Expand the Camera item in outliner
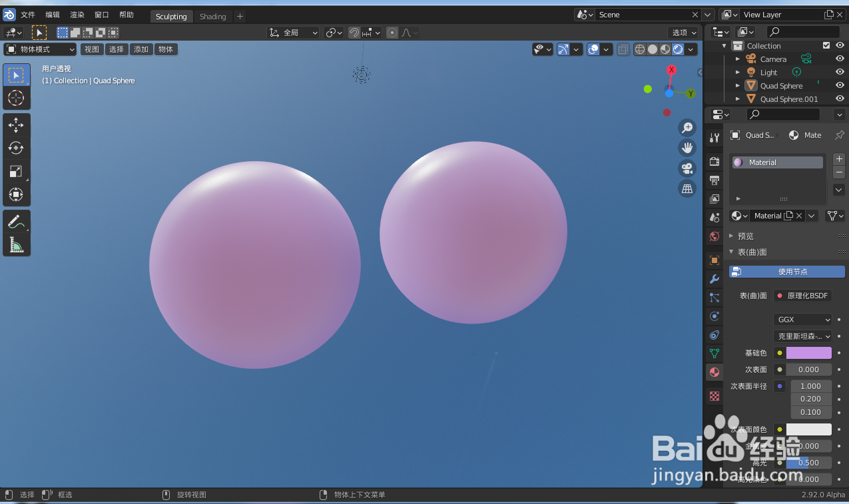This screenshot has width=849, height=504. click(x=738, y=59)
